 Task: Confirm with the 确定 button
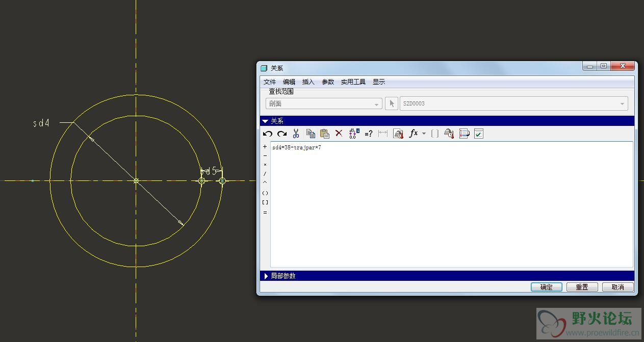[547, 287]
